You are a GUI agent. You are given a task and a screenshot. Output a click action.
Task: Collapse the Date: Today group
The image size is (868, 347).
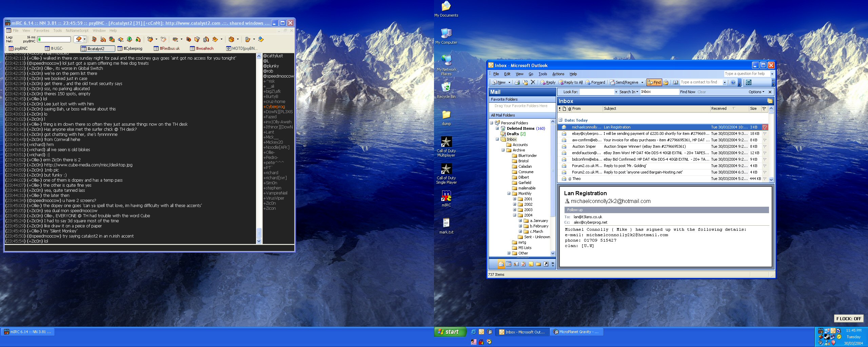point(560,120)
